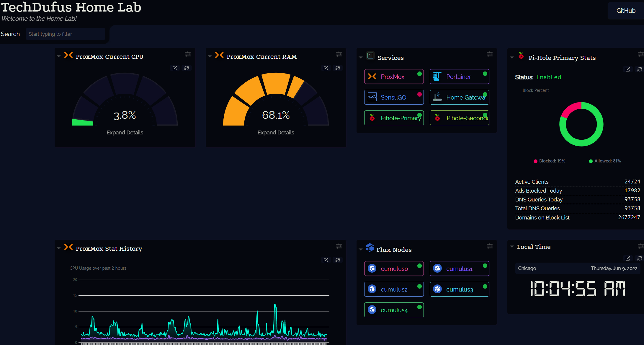Refresh the ProxMox Current CPU widget
This screenshot has width=644, height=345.
pyautogui.click(x=187, y=68)
